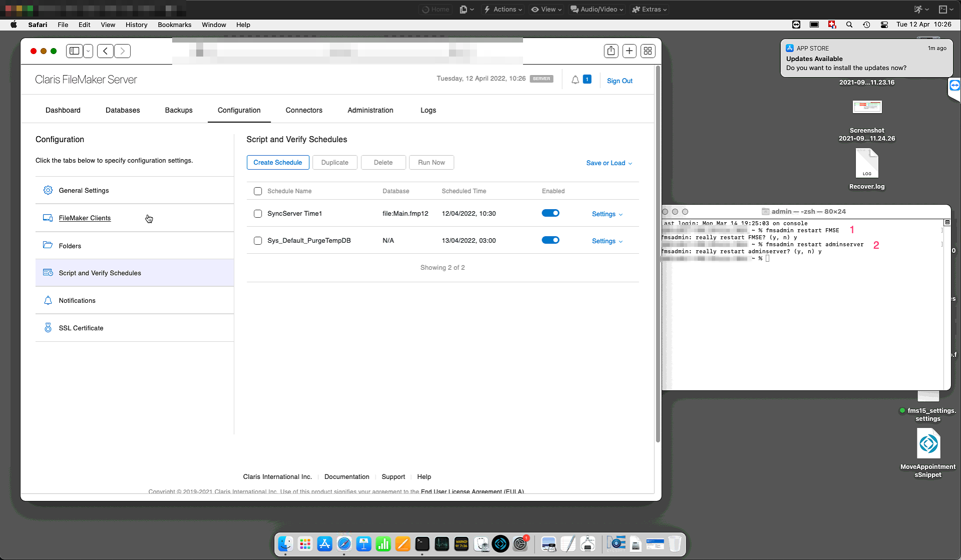Expand the Save or Load dropdown
This screenshot has width=961, height=560.
tap(609, 163)
